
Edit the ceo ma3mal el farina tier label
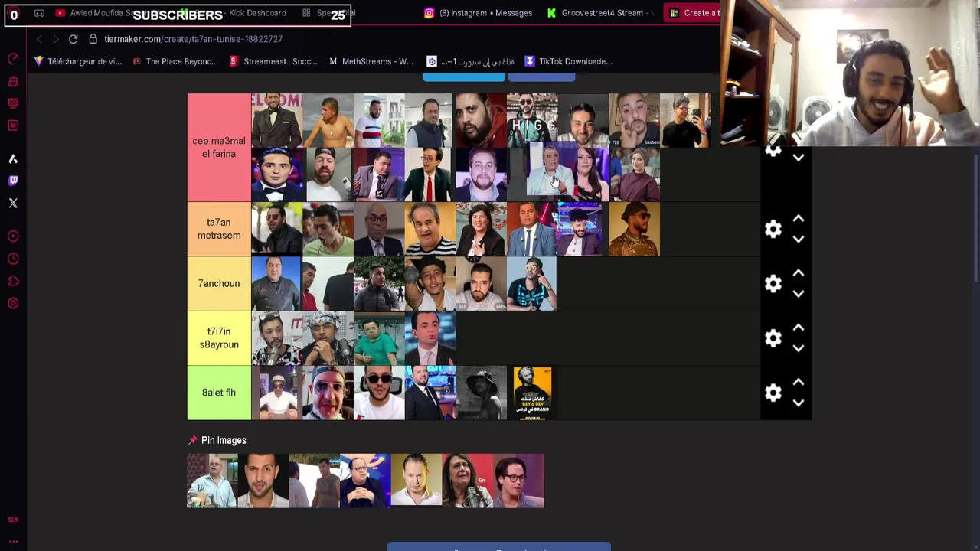point(219,147)
